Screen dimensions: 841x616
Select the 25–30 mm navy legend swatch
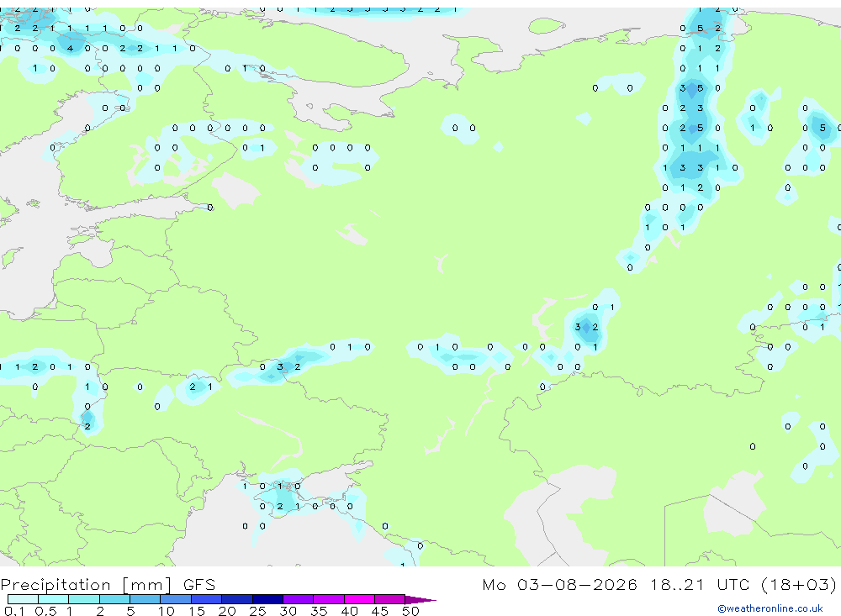point(267,599)
